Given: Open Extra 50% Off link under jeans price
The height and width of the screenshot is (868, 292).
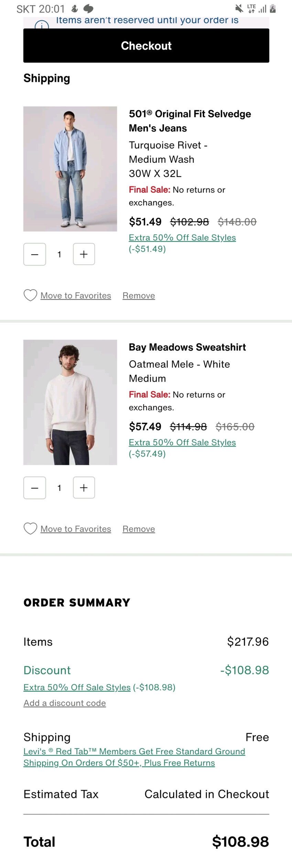Looking at the screenshot, I should [182, 238].
